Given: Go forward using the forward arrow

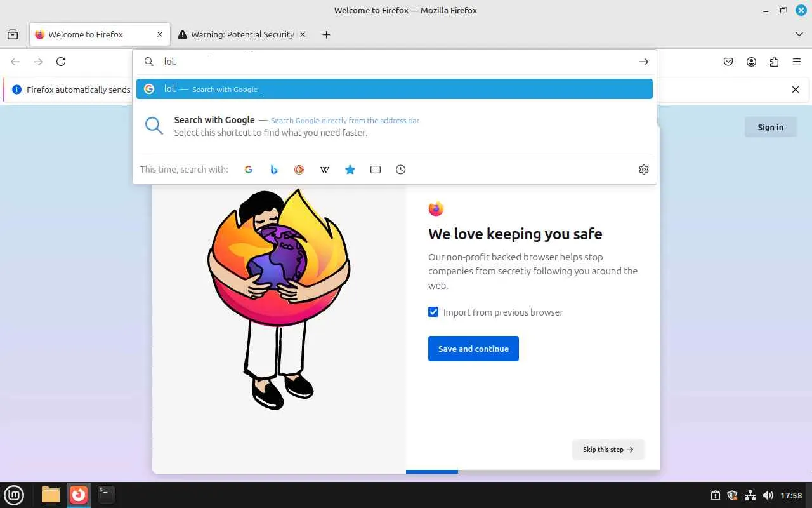Looking at the screenshot, I should pos(38,62).
